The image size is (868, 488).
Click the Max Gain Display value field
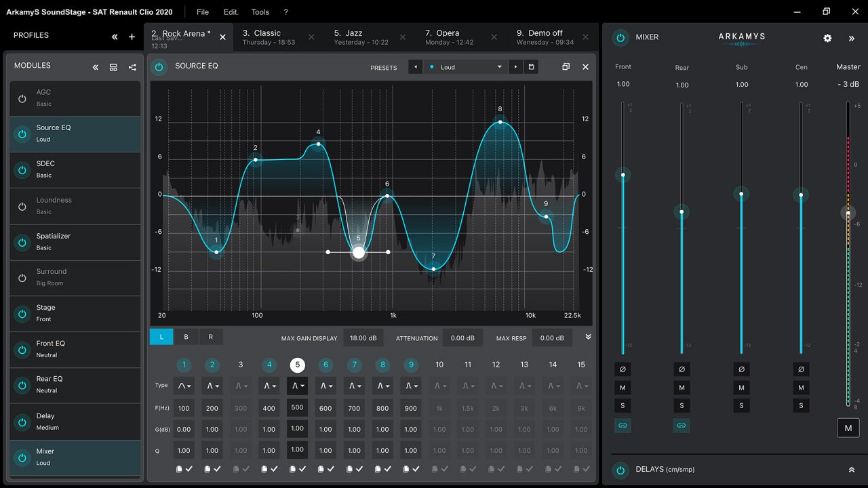(364, 338)
